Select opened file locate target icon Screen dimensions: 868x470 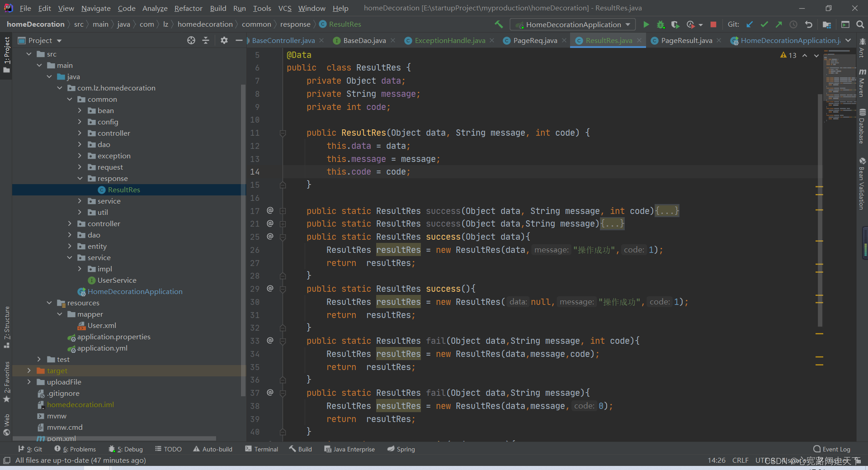coord(191,40)
